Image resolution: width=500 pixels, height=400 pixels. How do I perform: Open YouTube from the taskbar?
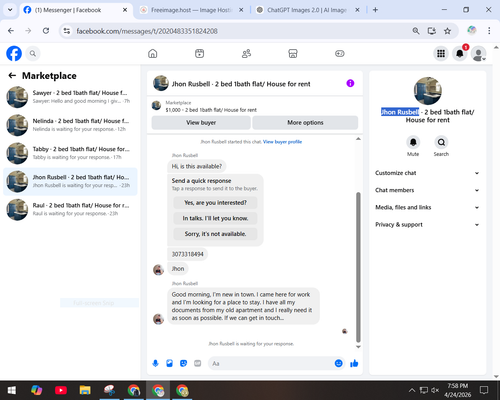[x=61, y=390]
